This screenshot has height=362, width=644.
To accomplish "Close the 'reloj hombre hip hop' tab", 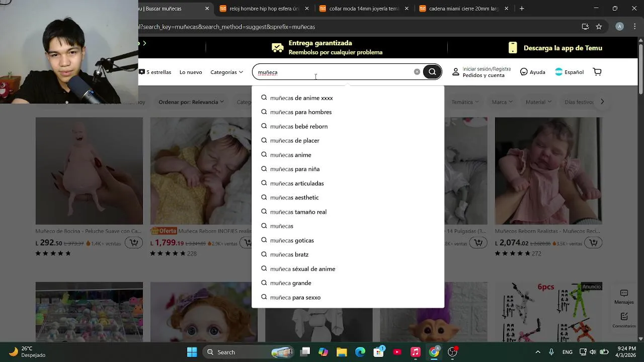I will pyautogui.click(x=307, y=9).
